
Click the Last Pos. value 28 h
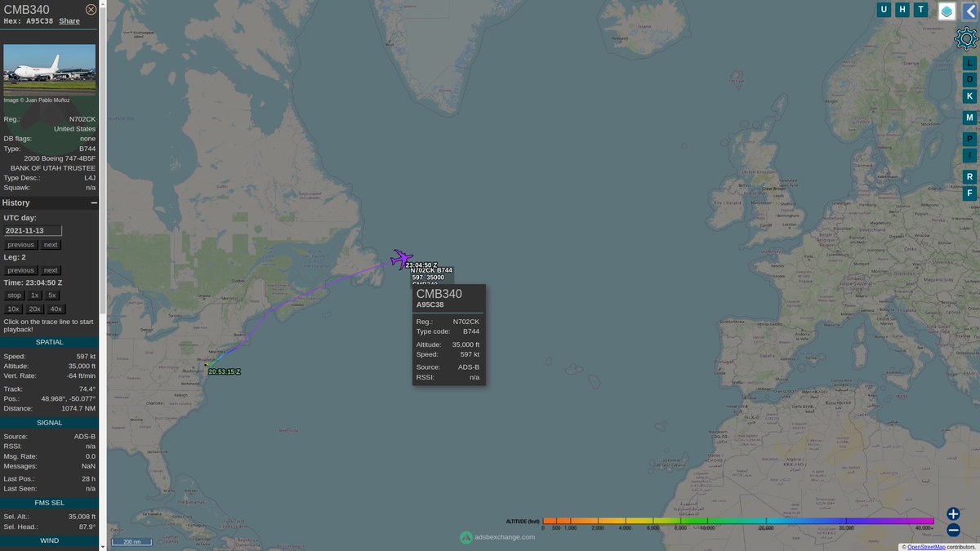coord(88,478)
